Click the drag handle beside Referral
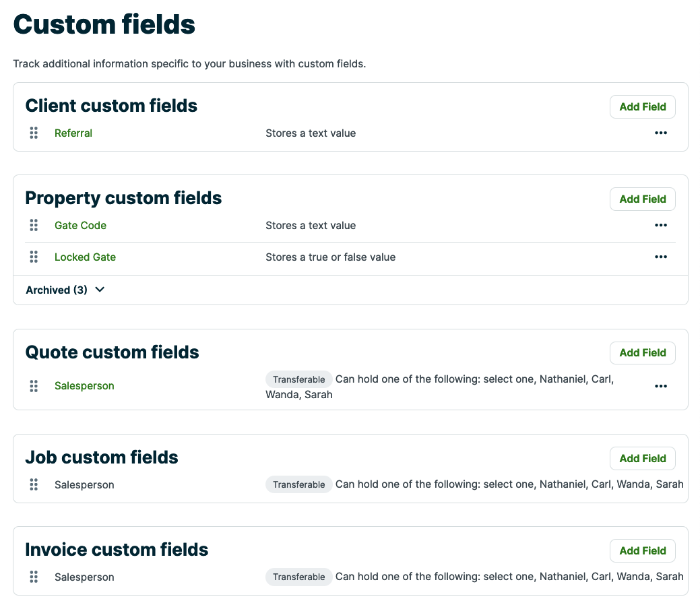The image size is (700, 607). click(34, 133)
